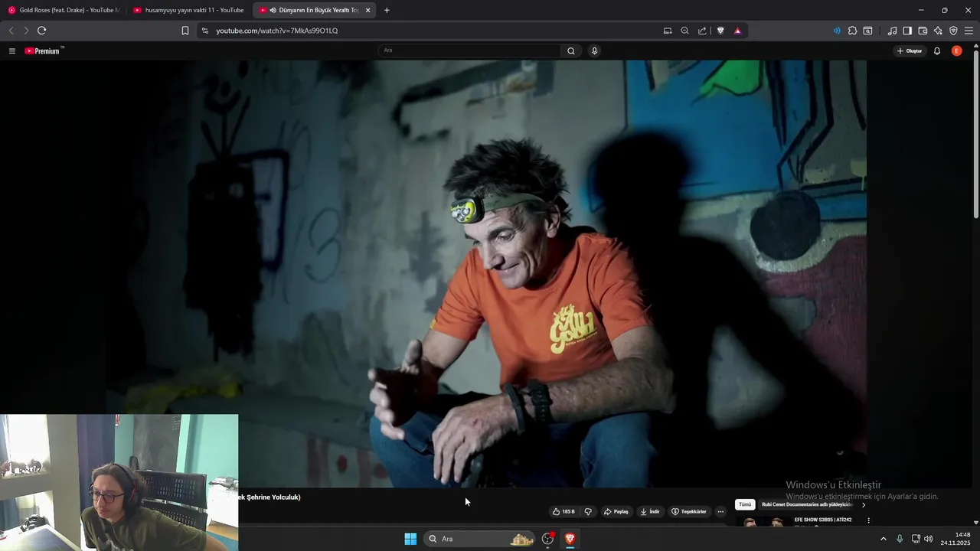Click the cast/install screen icon in address bar
Image resolution: width=980 pixels, height=551 pixels.
coord(668,31)
